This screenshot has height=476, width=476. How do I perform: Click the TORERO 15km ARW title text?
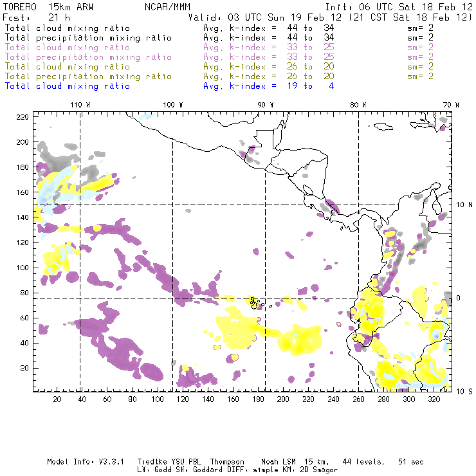pos(41,6)
